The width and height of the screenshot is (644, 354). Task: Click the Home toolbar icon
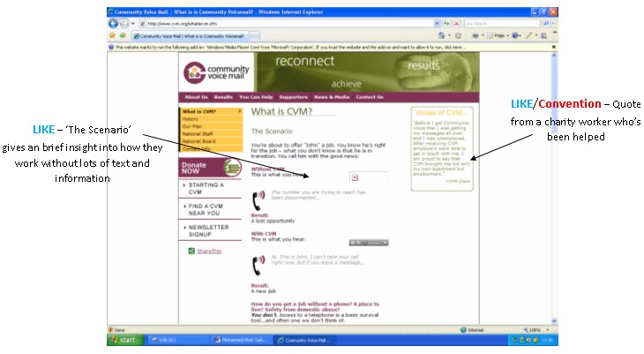(x=441, y=36)
